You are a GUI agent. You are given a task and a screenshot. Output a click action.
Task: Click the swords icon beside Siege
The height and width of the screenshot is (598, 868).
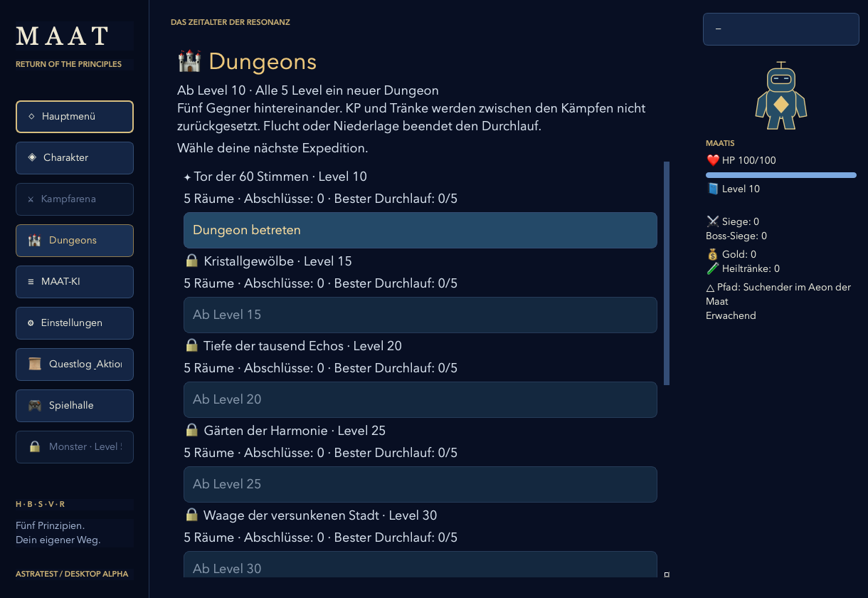[x=712, y=222]
